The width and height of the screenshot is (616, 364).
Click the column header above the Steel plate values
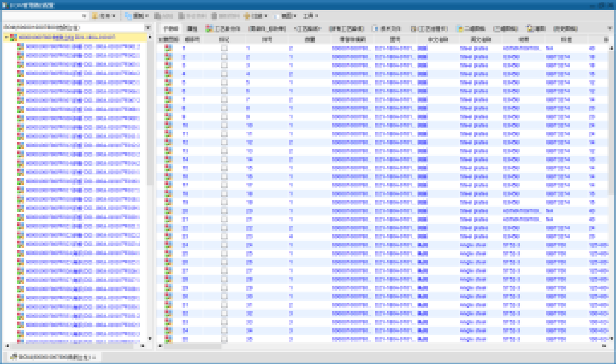[x=480, y=39]
